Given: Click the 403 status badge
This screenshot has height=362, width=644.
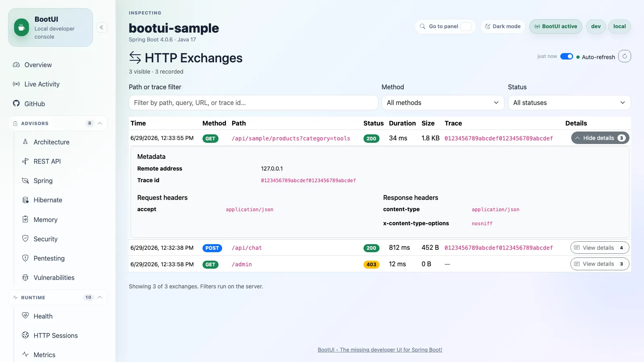Looking at the screenshot, I should point(371,264).
